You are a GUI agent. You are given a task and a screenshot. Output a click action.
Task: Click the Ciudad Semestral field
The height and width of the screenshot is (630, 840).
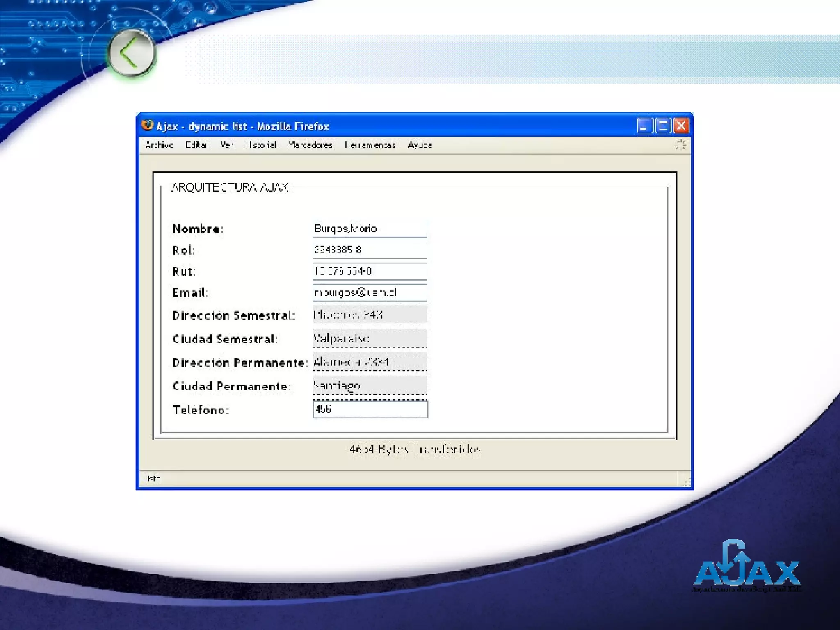click(x=370, y=338)
